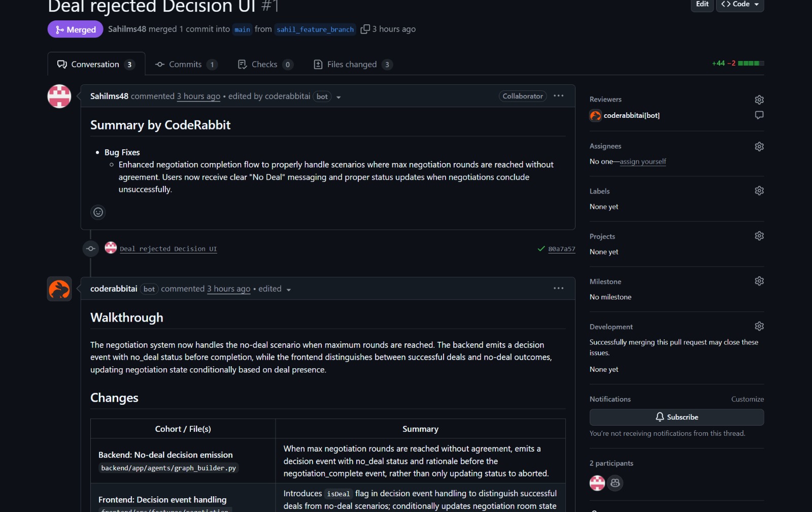The width and height of the screenshot is (812, 512).
Task: Click the 2 participants label
Action: point(611,463)
